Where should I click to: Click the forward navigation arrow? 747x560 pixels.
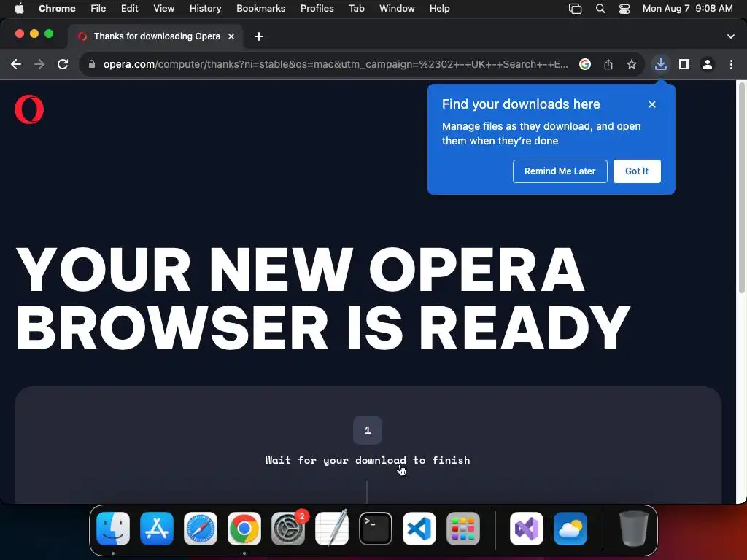39,64
